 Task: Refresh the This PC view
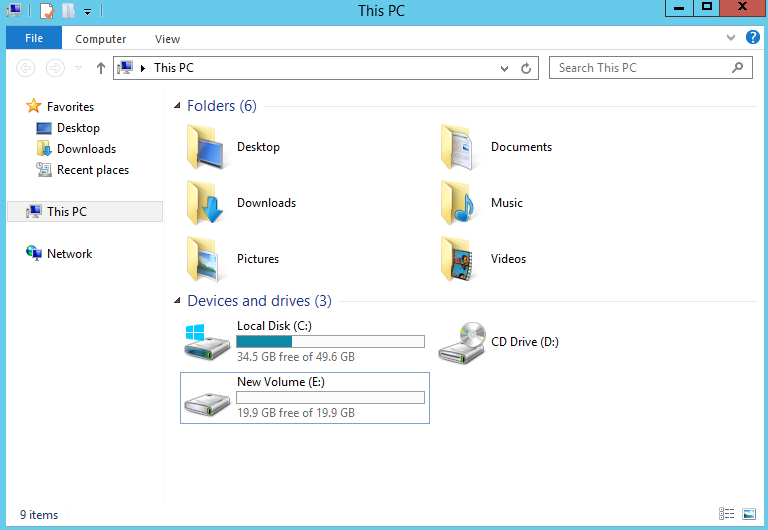(526, 69)
